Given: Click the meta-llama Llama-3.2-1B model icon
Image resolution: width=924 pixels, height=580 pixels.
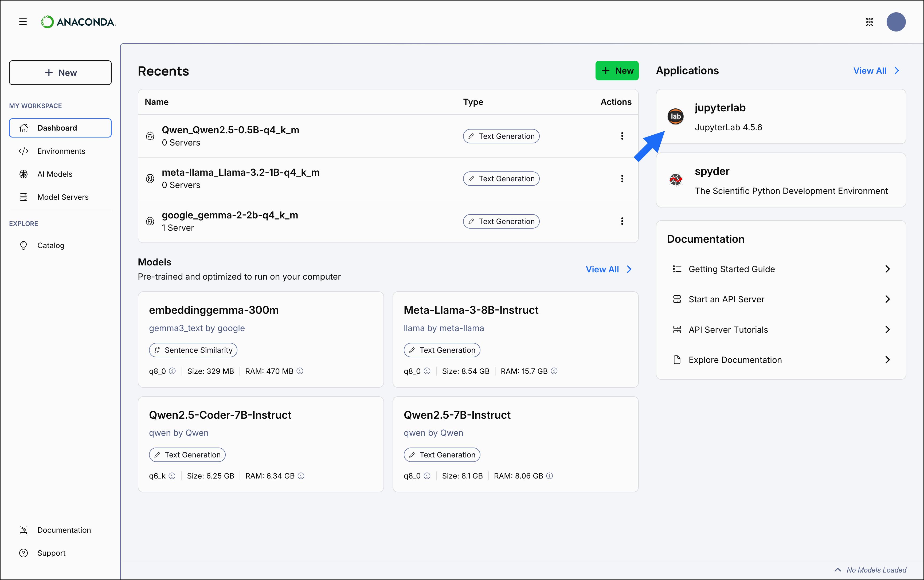Looking at the screenshot, I should coord(150,178).
